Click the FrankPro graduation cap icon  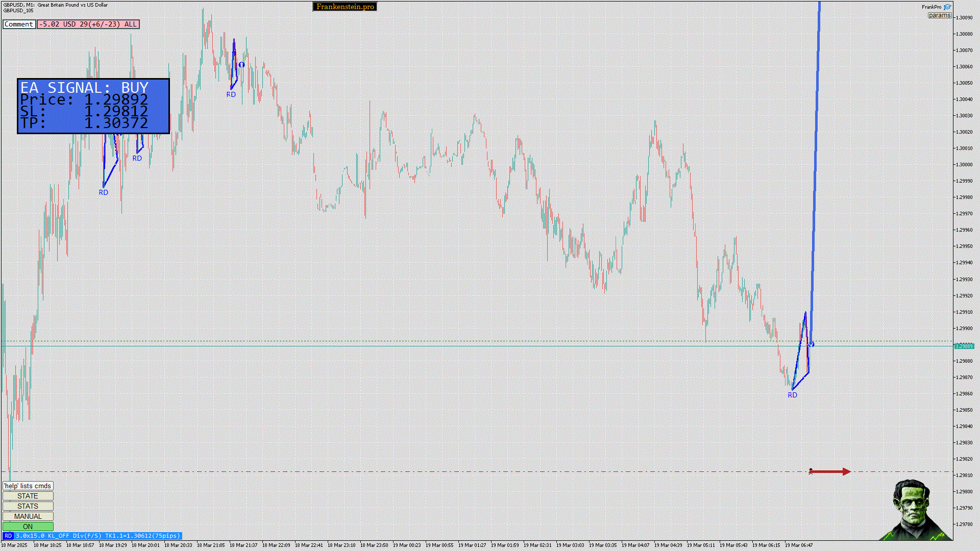pos(947,7)
